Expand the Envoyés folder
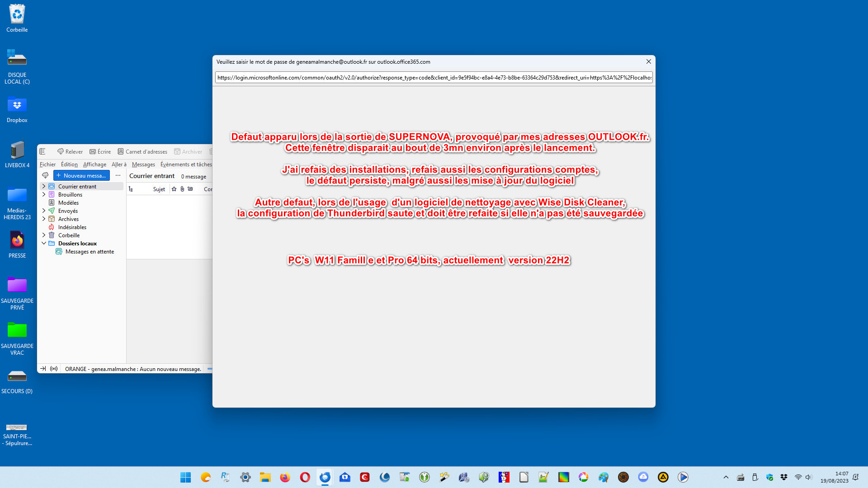 pos(44,211)
